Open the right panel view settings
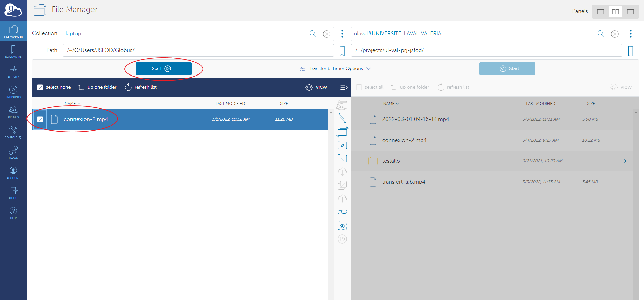Viewport: 644px width, 300px height. coord(621,87)
